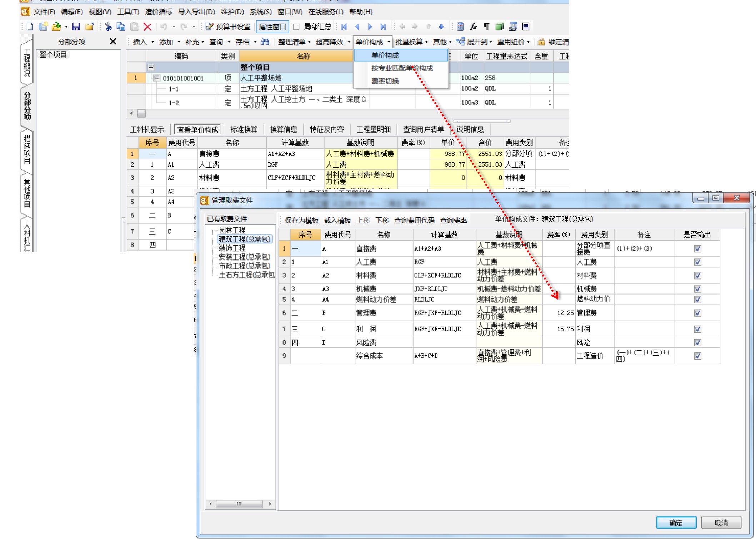Click the folder icon beside the floppy disk
Image resolution: width=756 pixels, height=539 pixels.
click(89, 26)
